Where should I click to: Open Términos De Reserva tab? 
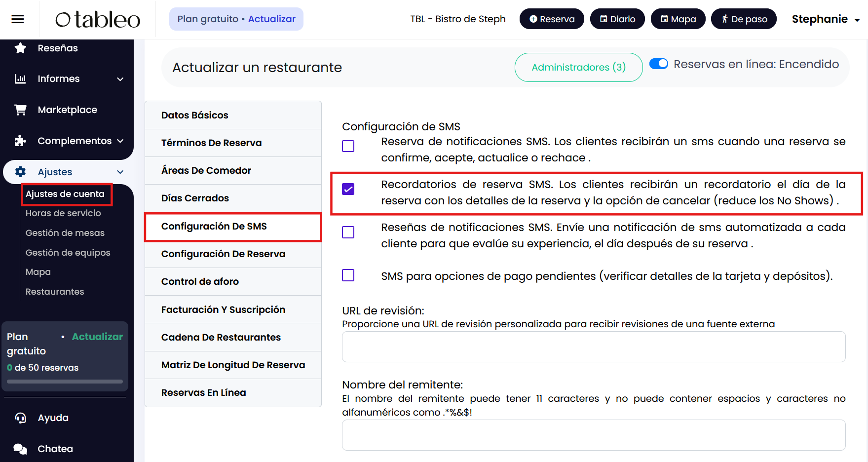coord(233,143)
